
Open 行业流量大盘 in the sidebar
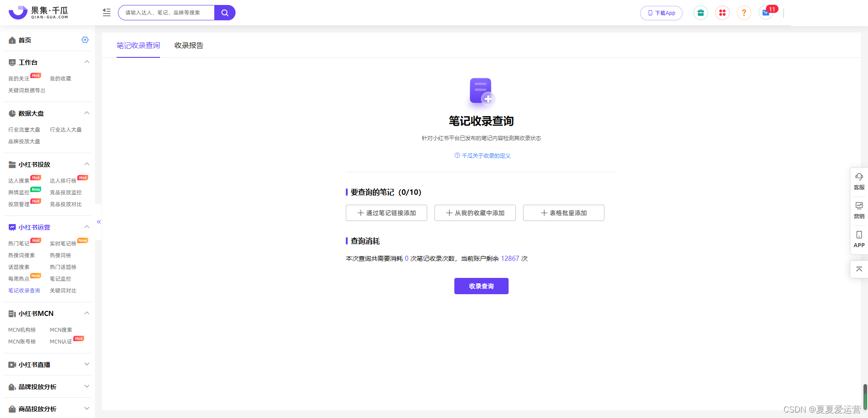tap(24, 130)
